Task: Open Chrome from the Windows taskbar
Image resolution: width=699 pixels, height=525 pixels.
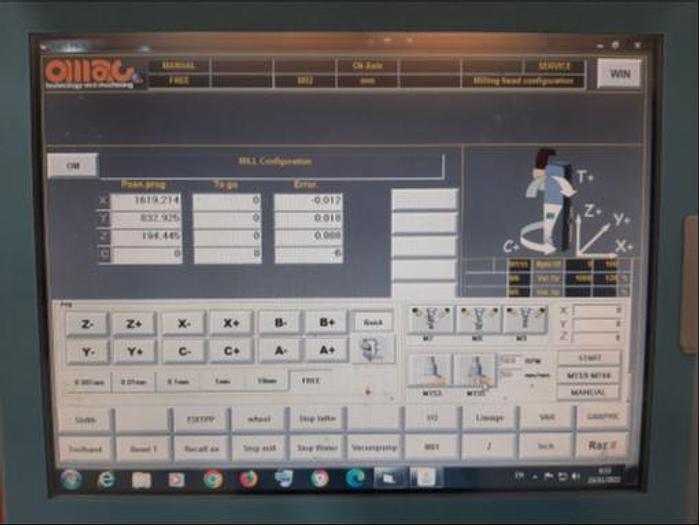Action: (x=213, y=479)
